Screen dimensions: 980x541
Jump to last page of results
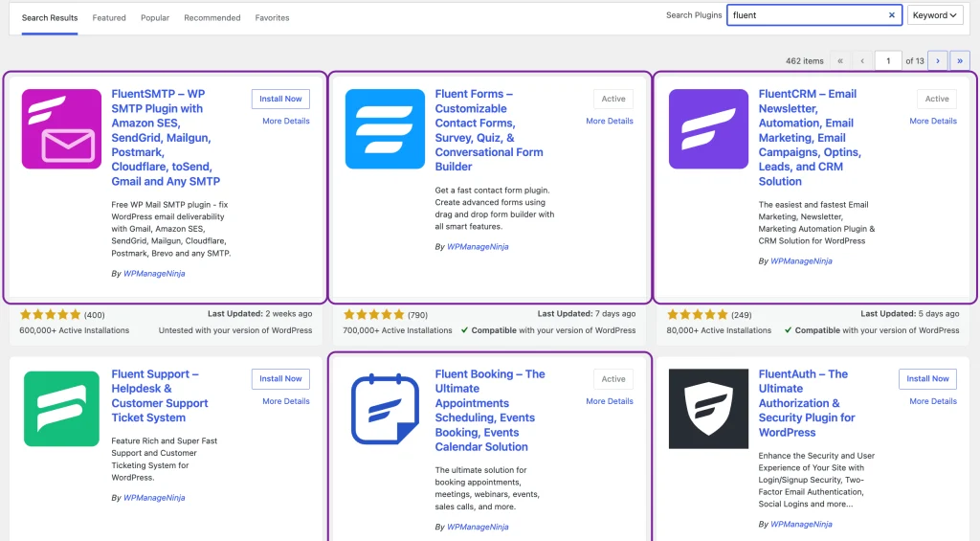tap(960, 60)
